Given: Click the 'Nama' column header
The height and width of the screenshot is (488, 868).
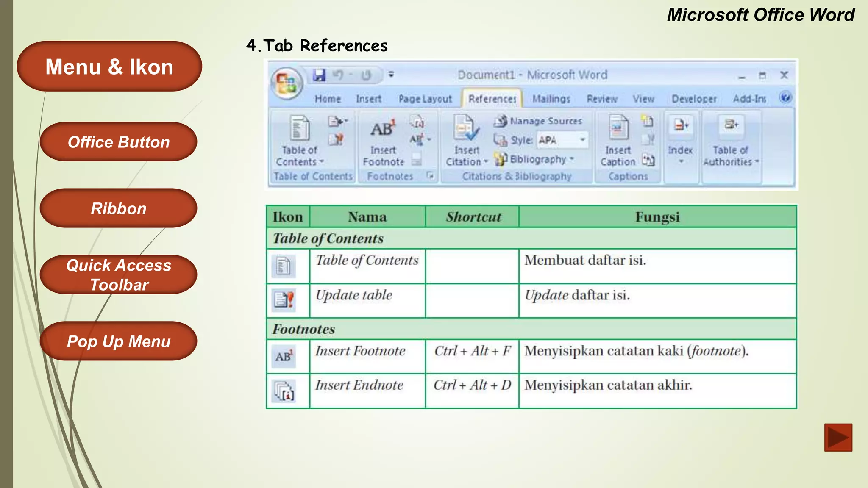Looking at the screenshot, I should [x=367, y=217].
